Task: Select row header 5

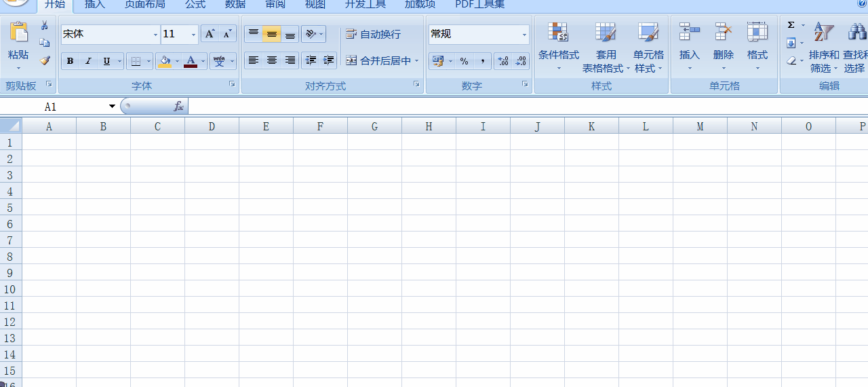Action: pyautogui.click(x=10, y=208)
